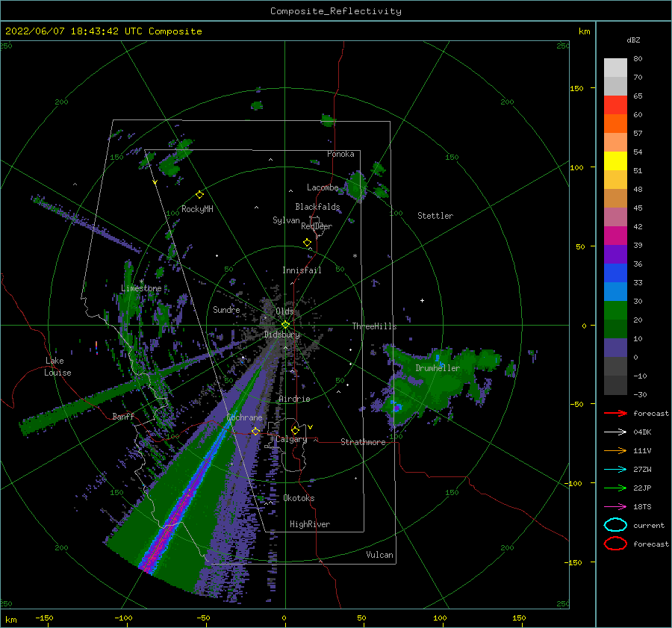Image resolution: width=672 pixels, height=628 pixels.
Task: Click the Composite_Reflectivity title
Action: coord(336,11)
